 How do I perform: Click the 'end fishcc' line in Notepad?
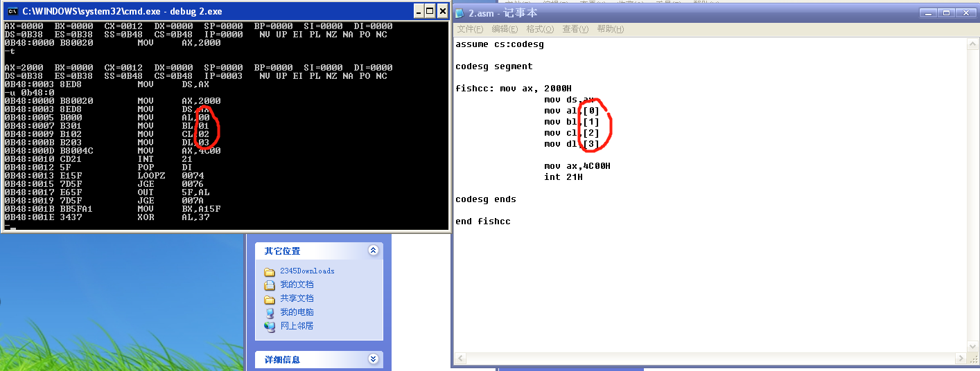coord(483,221)
